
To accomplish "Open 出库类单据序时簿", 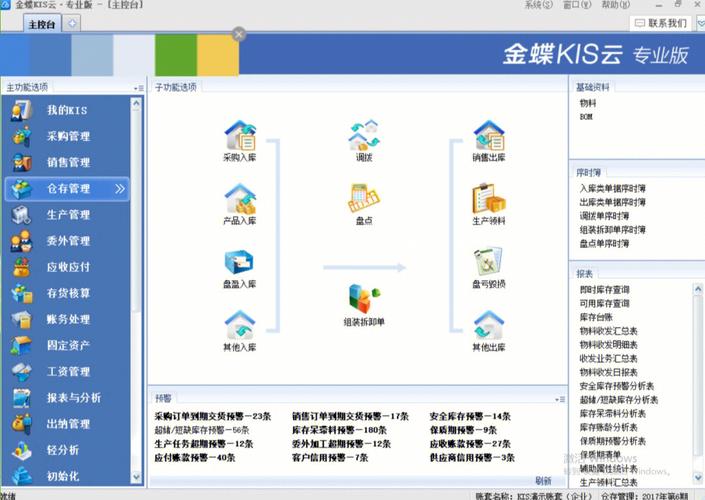I will [612, 202].
